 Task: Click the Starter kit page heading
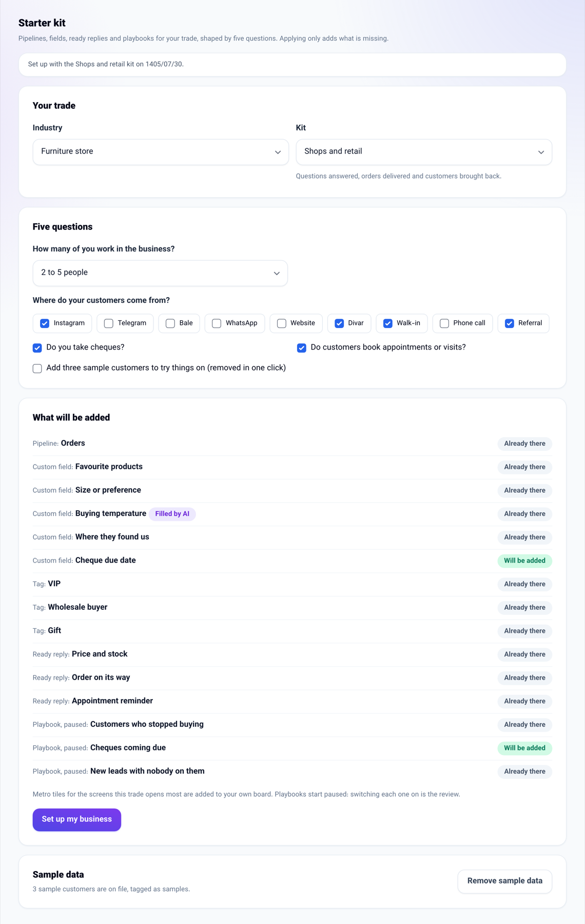42,23
